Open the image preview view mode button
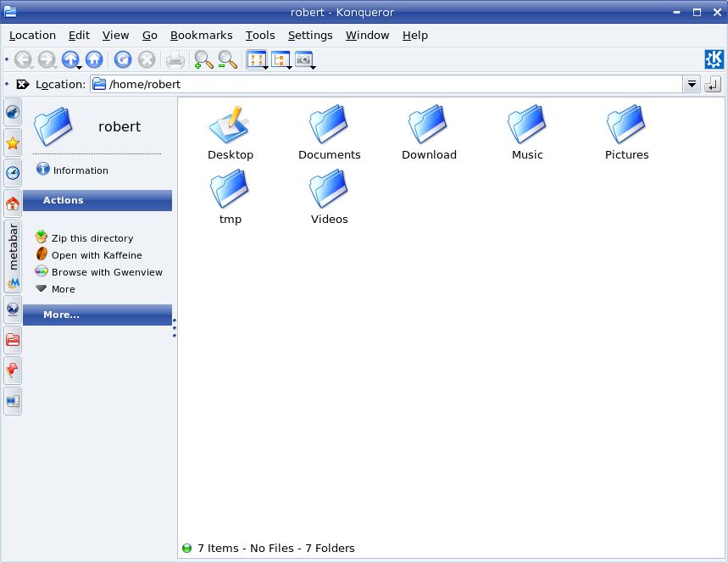 (303, 59)
